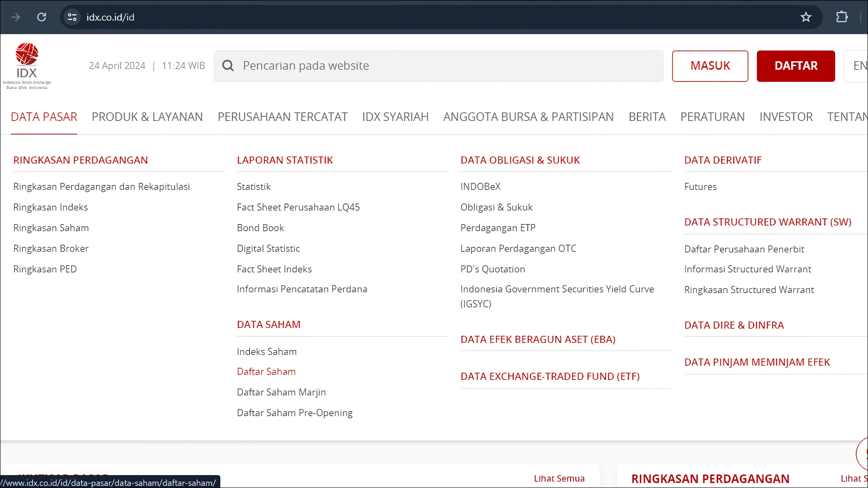Bookmark this page with star icon
Screen dimensions: 868x488
click(x=806, y=17)
